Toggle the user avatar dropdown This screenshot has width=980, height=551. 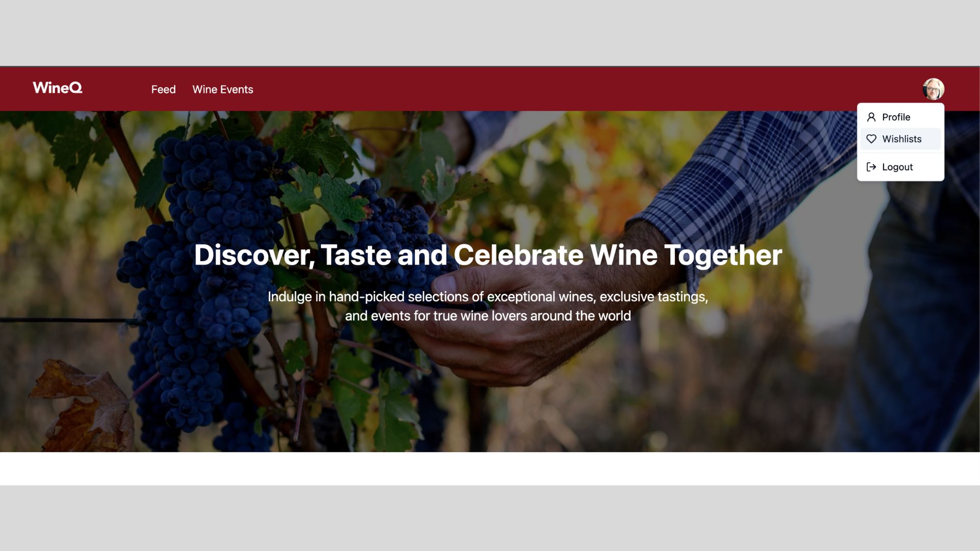tap(933, 89)
